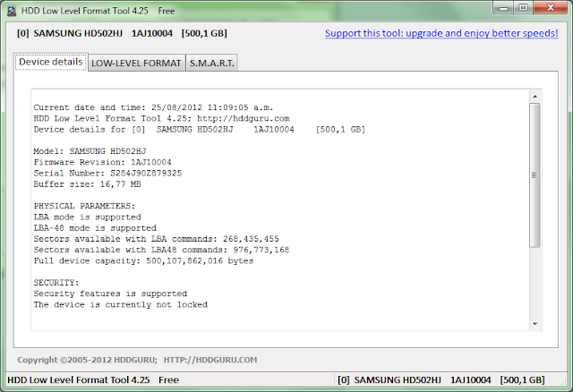Click status bar 'HDD Low Level Format Tool 4.25 Free'
The height and width of the screenshot is (392, 573).
pyautogui.click(x=93, y=380)
